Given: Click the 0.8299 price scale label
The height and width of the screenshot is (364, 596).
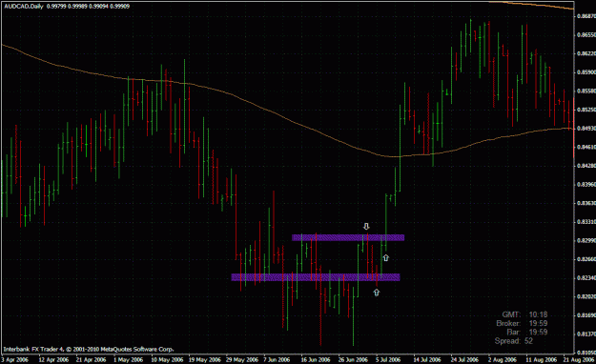Looking at the screenshot, I should tap(586, 240).
